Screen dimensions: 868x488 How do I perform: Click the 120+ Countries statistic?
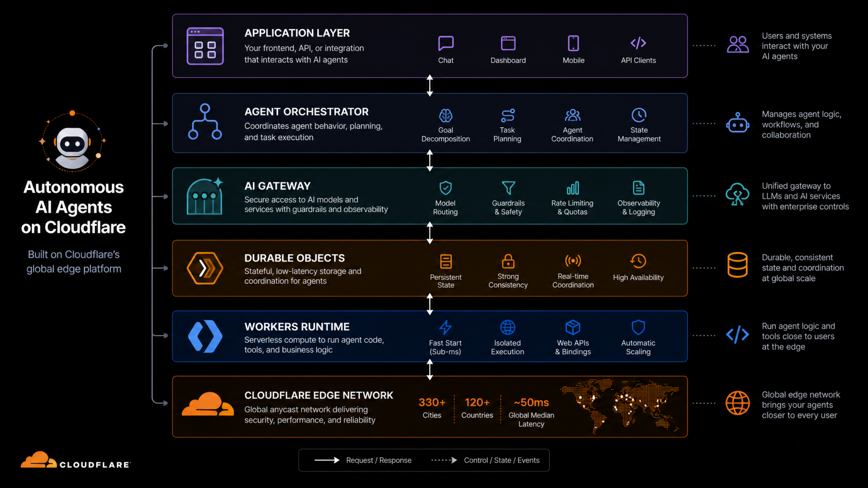(477, 408)
